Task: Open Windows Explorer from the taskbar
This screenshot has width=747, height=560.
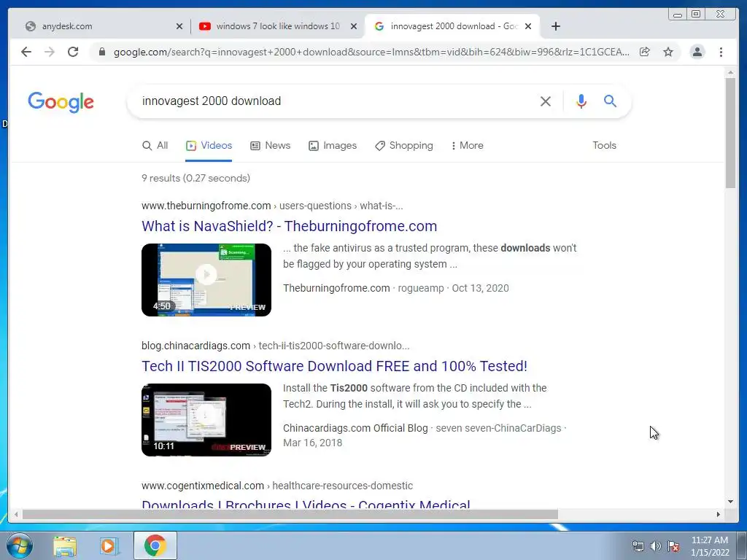Action: click(65, 546)
